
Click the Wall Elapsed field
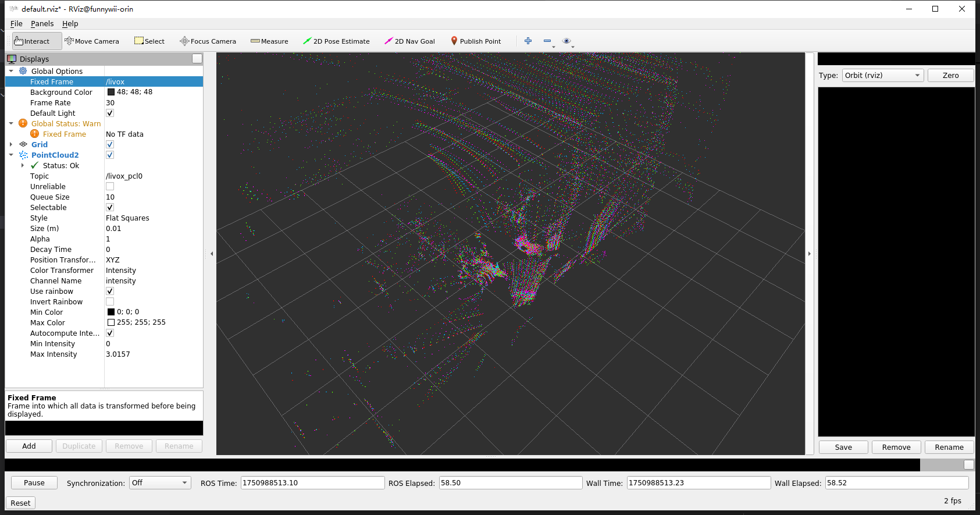click(x=897, y=483)
